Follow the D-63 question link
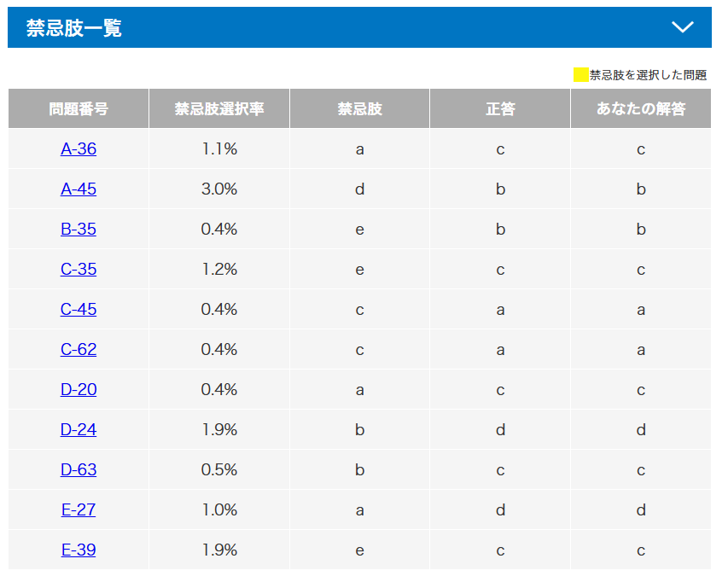This screenshot has height=582, width=728. pyautogui.click(x=79, y=470)
